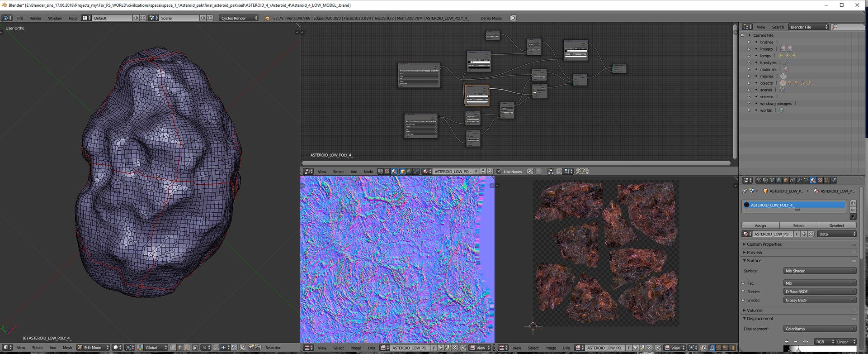Select shader nodes from World (globe icon)

pos(409,172)
